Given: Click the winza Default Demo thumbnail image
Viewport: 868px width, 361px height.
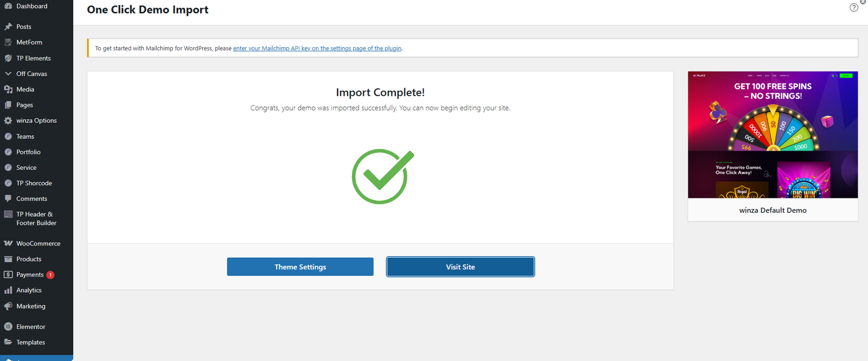Looking at the screenshot, I should click(773, 135).
